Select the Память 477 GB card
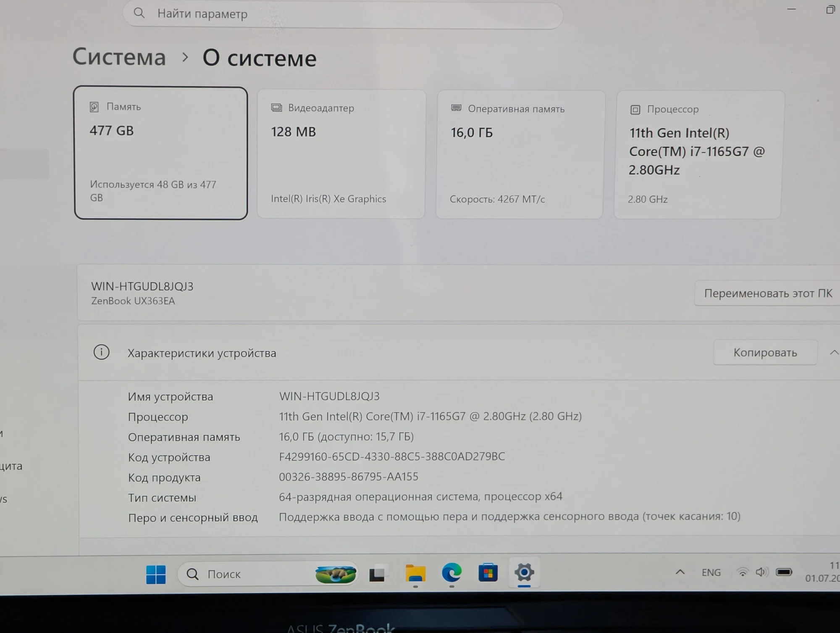Viewport: 840px width, 633px height. pyautogui.click(x=161, y=153)
